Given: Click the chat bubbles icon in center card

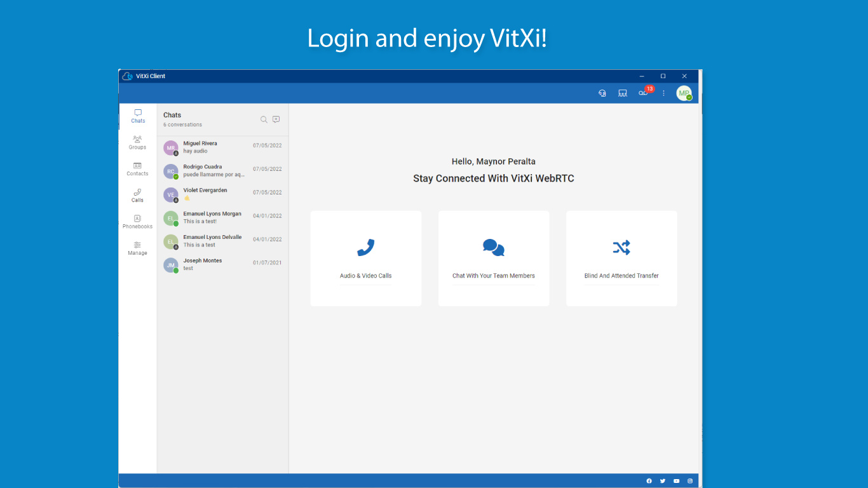Looking at the screenshot, I should click(494, 247).
